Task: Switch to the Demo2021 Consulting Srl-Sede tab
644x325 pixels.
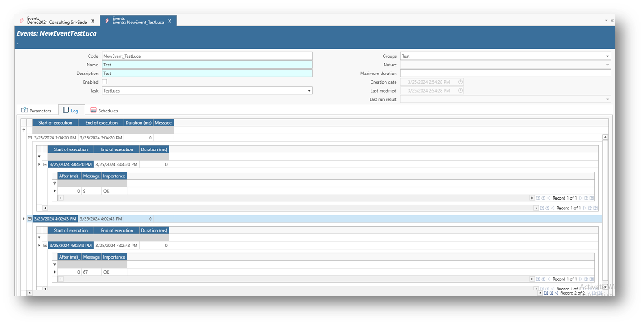Action: pyautogui.click(x=56, y=21)
